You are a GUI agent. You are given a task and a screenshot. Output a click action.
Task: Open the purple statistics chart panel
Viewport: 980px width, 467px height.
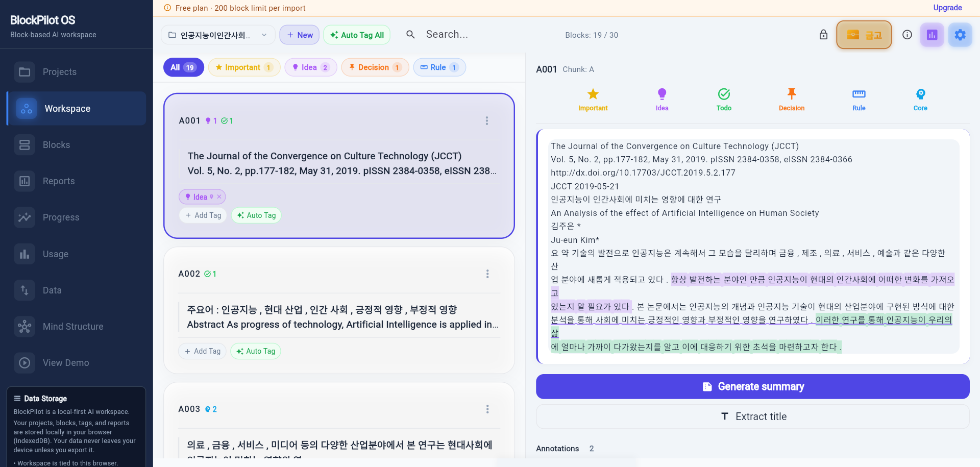click(x=932, y=35)
